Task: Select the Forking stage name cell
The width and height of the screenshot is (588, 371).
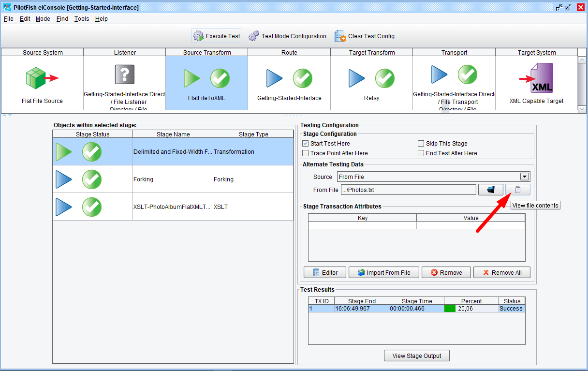Action: pos(173,179)
